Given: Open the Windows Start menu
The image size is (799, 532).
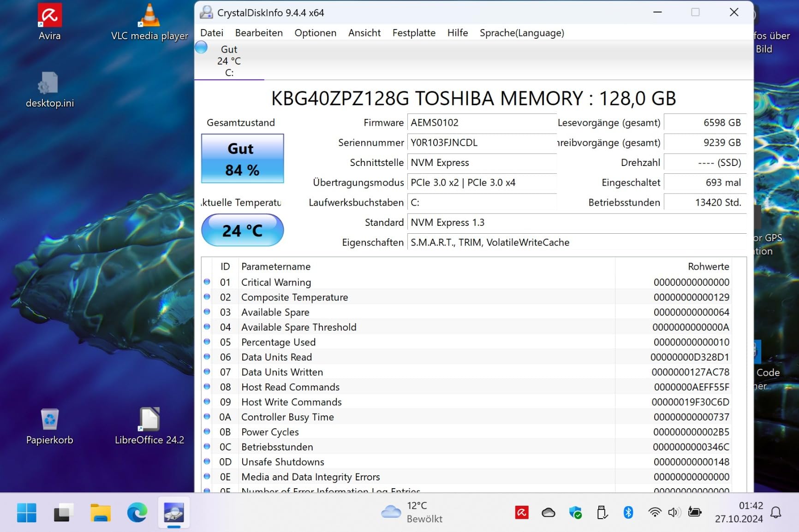Looking at the screenshot, I should (26, 513).
